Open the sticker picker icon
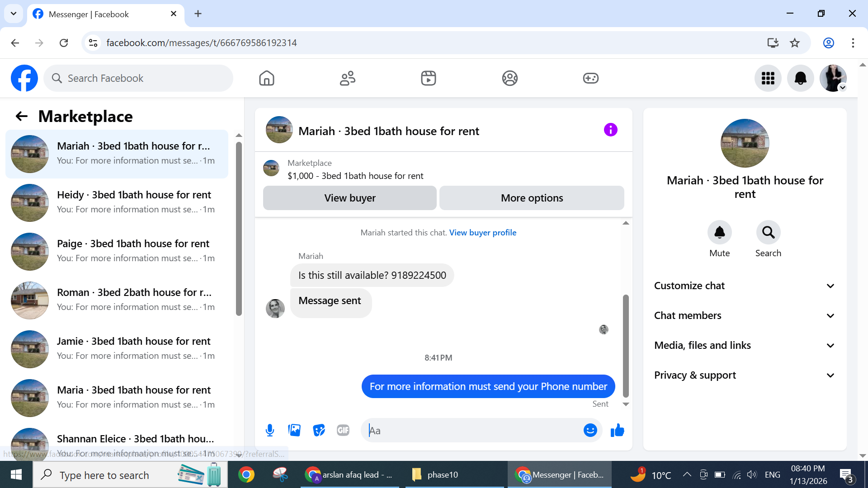This screenshot has height=488, width=868. (x=319, y=430)
